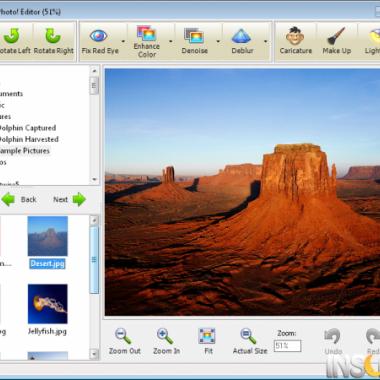The width and height of the screenshot is (380, 380).
Task: Rotate the image right
Action: pyautogui.click(x=53, y=42)
